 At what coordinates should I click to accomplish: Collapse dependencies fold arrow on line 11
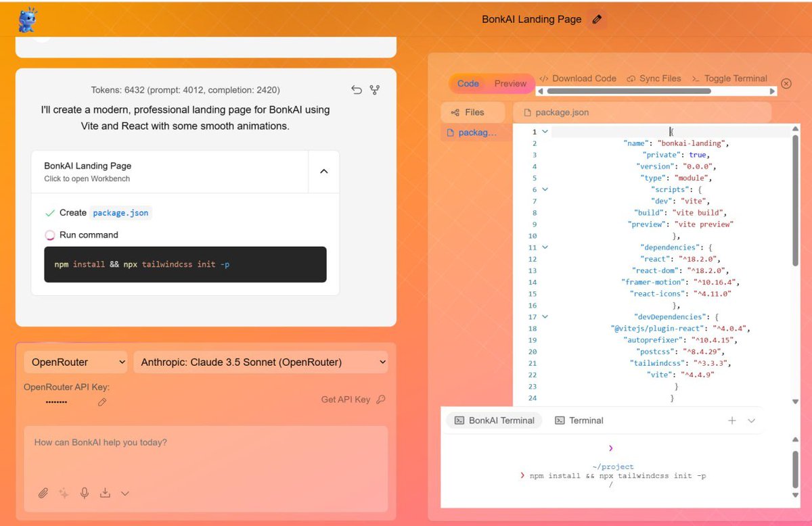[545, 247]
